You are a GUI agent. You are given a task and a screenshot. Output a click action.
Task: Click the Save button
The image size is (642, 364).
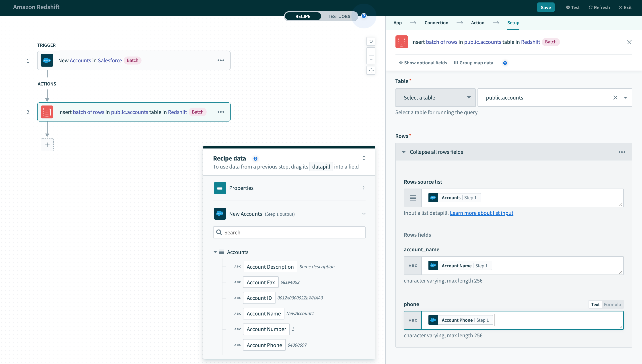point(545,8)
